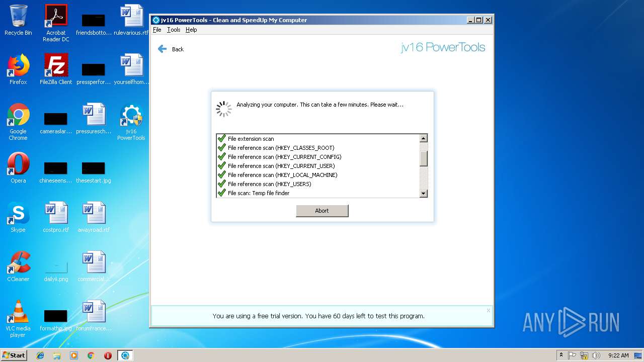The height and width of the screenshot is (362, 644).
Task: Select awayroad.rtf desktop file
Action: [94, 217]
